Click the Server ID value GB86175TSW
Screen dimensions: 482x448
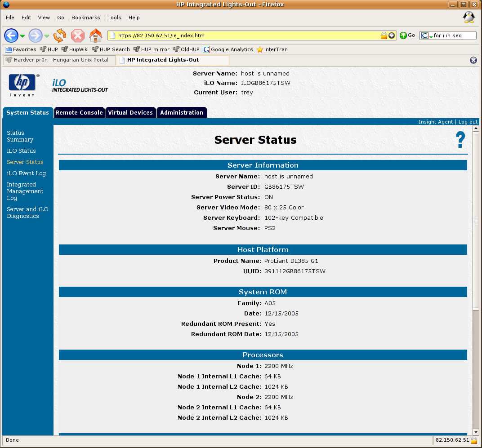284,187
